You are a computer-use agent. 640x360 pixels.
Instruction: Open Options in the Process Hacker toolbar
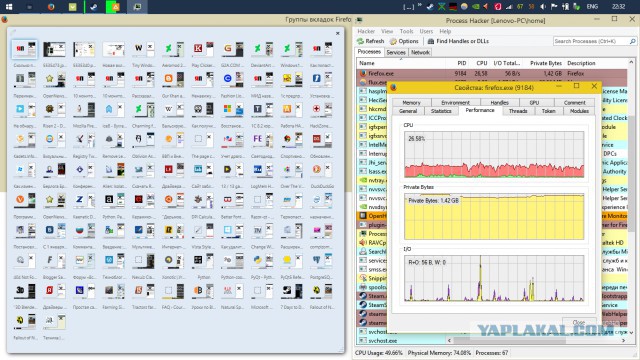pyautogui.click(x=404, y=41)
